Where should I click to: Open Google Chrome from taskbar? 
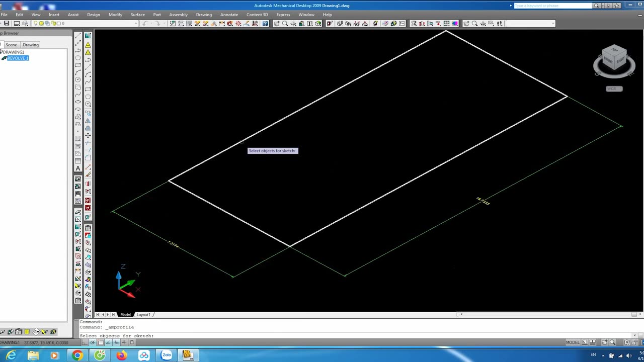(x=77, y=355)
